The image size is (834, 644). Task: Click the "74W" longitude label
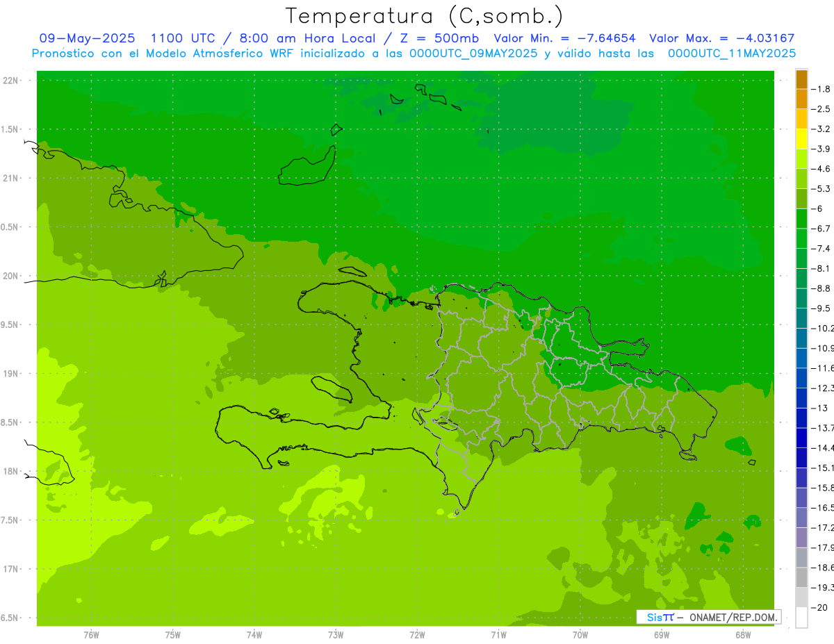254,635
